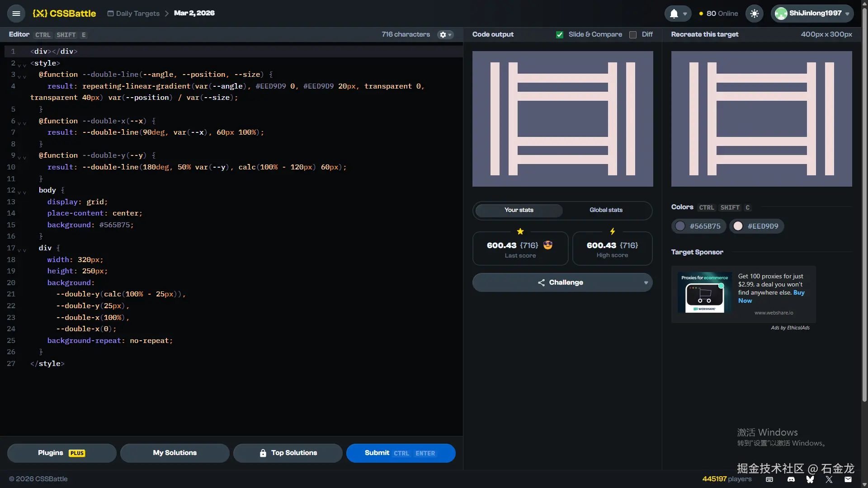The height and width of the screenshot is (488, 868).
Task: Toggle the light/dark theme sun icon
Action: [754, 14]
